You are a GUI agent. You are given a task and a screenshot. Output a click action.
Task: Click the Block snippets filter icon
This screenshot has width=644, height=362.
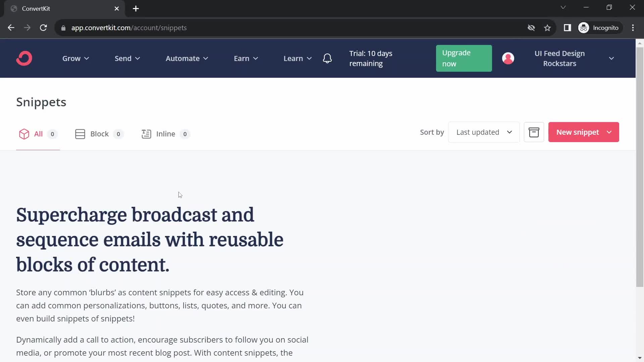(80, 134)
